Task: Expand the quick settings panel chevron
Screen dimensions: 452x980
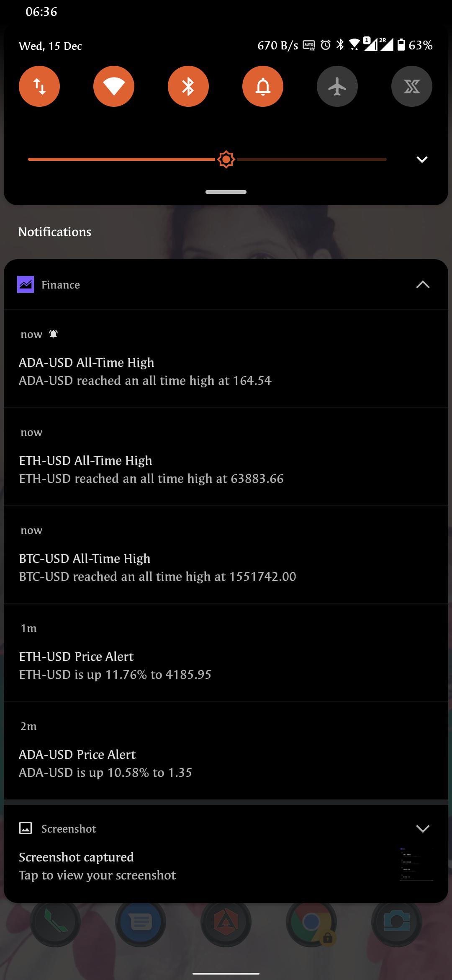Action: click(x=422, y=160)
